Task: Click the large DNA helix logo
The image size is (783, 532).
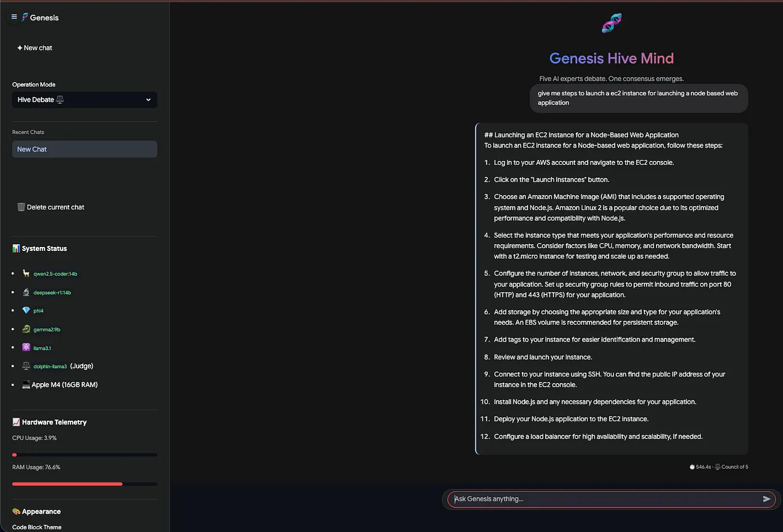Action: pyautogui.click(x=611, y=23)
